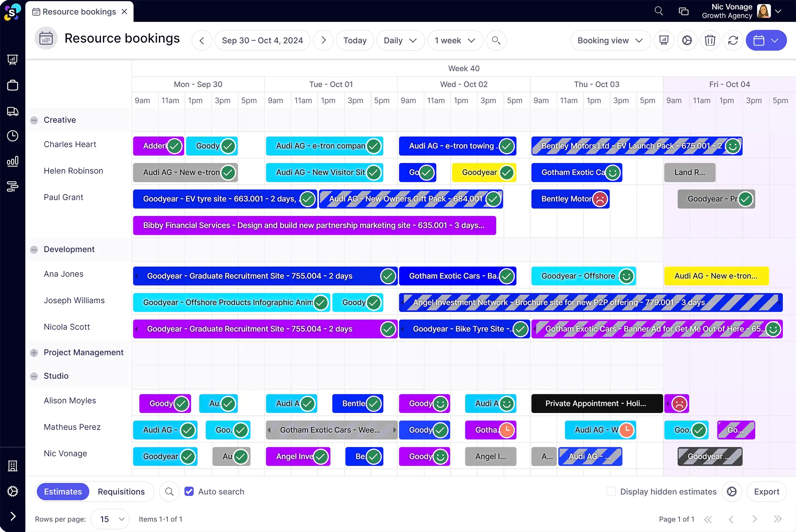Screen dimensions: 796x532
Task: Open the windows switcher icon in top bar
Action: [x=684, y=11]
